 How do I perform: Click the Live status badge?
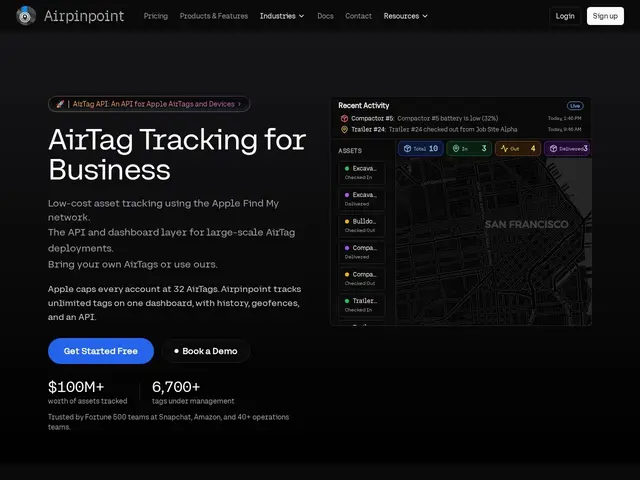click(575, 106)
